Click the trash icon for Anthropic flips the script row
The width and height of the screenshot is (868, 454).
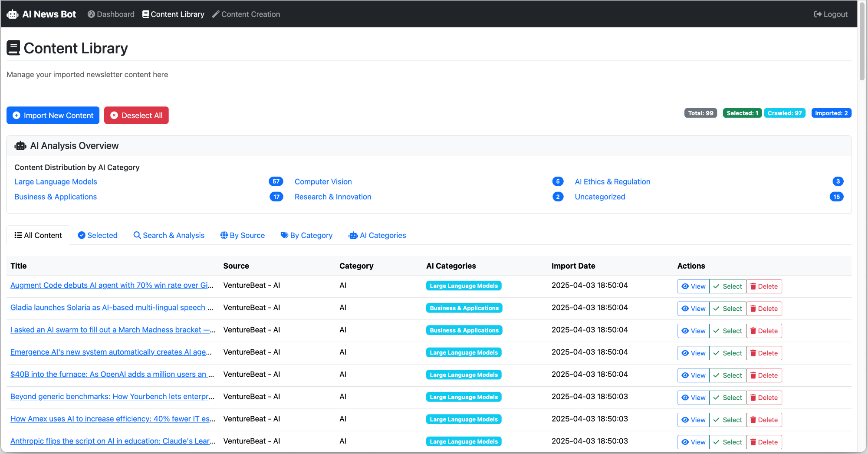753,442
